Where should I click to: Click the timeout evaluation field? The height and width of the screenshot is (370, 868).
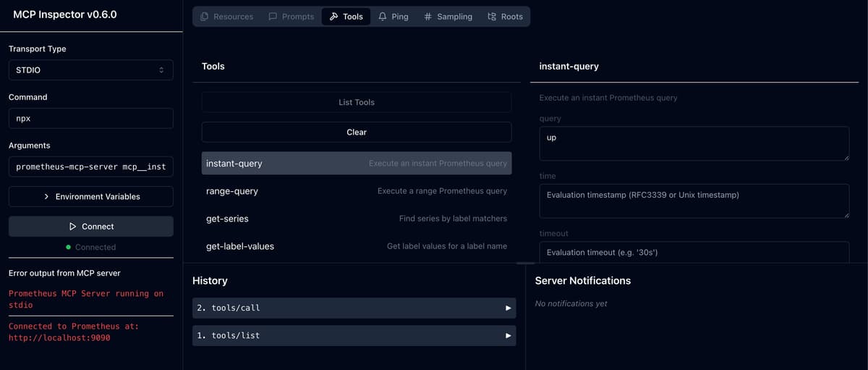(x=694, y=252)
